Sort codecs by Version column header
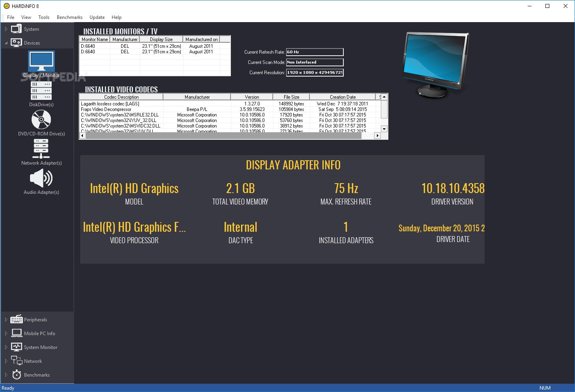The width and height of the screenshot is (575, 392). pyautogui.click(x=252, y=97)
